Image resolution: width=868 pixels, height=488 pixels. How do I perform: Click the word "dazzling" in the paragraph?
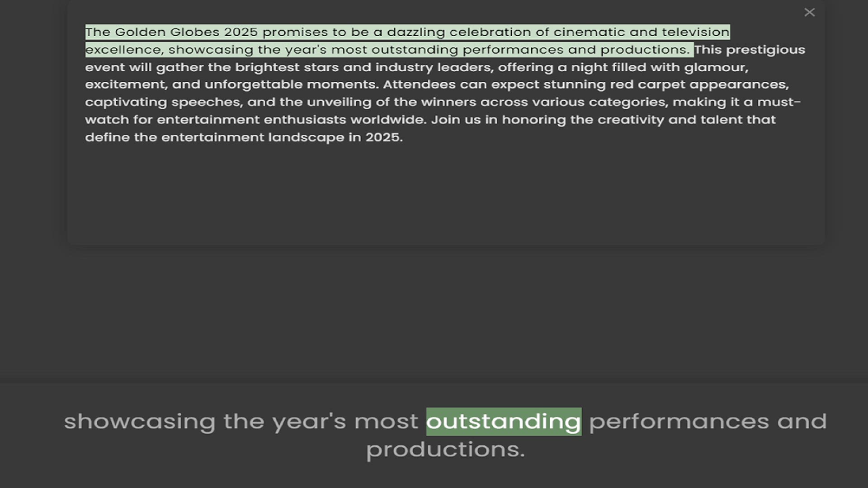tap(416, 32)
